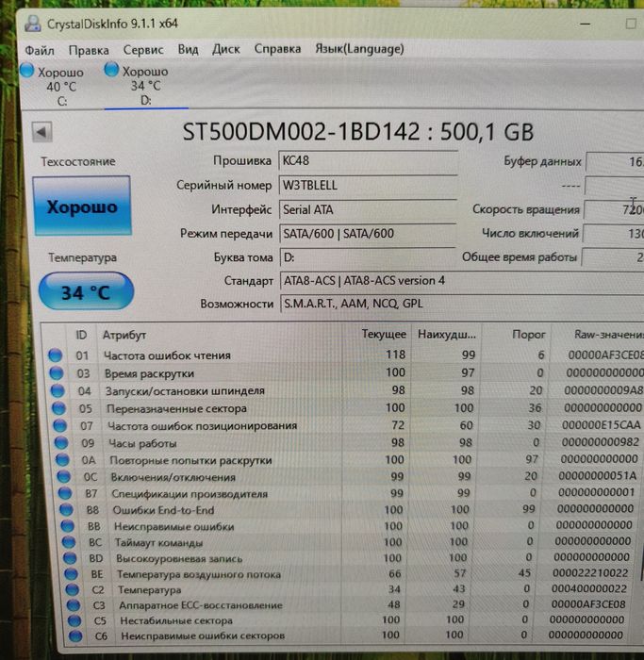Click the Буква тома field D:
Screen dimensions: 644x660
click(x=368, y=257)
